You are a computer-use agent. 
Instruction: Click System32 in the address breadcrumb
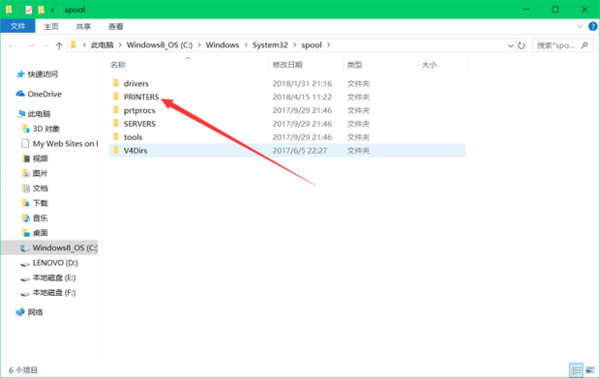[270, 45]
